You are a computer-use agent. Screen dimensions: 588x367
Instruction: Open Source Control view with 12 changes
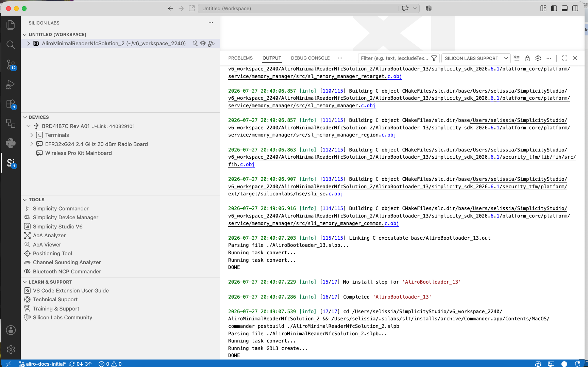click(x=11, y=64)
